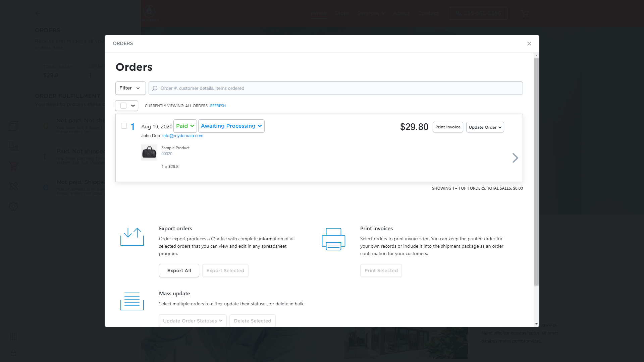This screenshot has width=644, height=362.
Task: Click the site logo in header
Action: click(150, 13)
